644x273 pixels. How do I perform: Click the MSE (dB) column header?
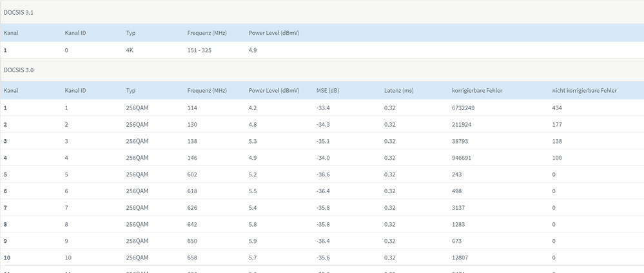(327, 90)
